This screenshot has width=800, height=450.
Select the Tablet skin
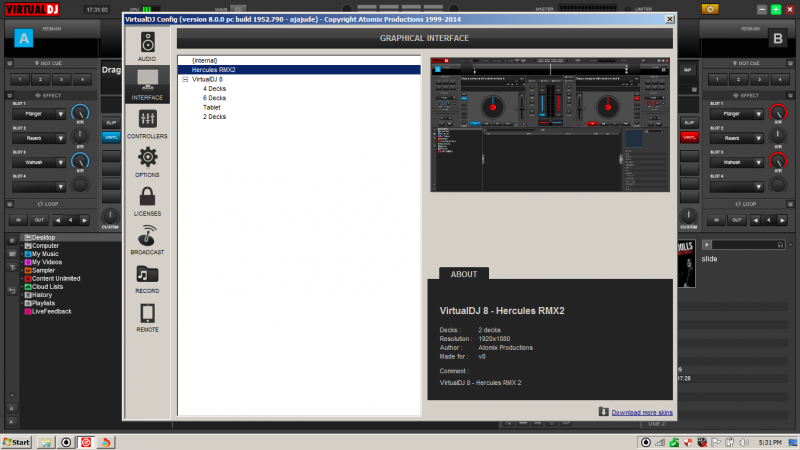pos(211,108)
